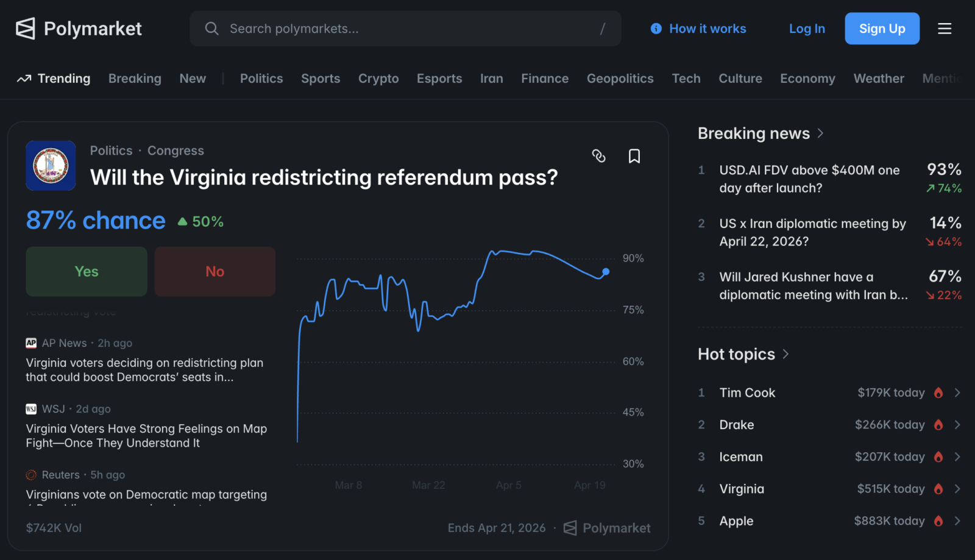Bookmark the Virginia referendum market

[634, 157]
